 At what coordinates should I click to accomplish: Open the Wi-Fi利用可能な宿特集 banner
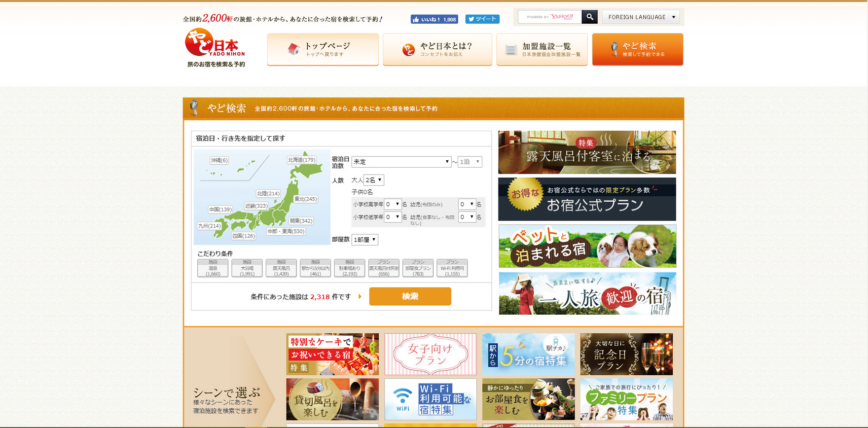[430, 399]
